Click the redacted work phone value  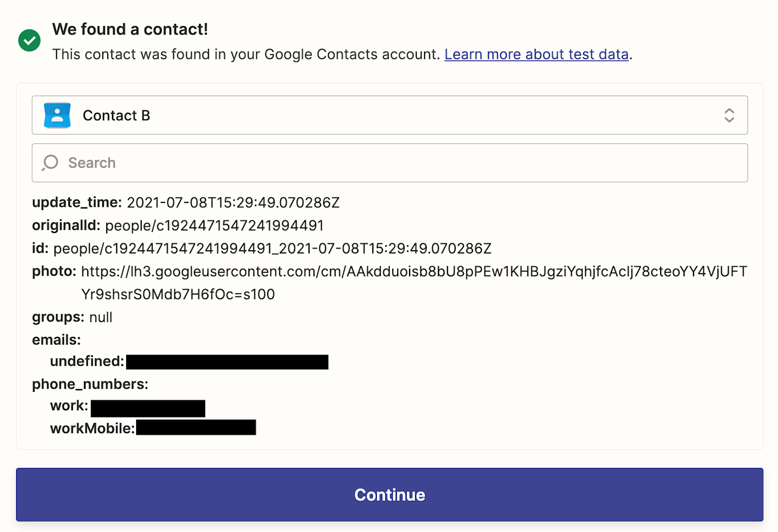(x=148, y=408)
